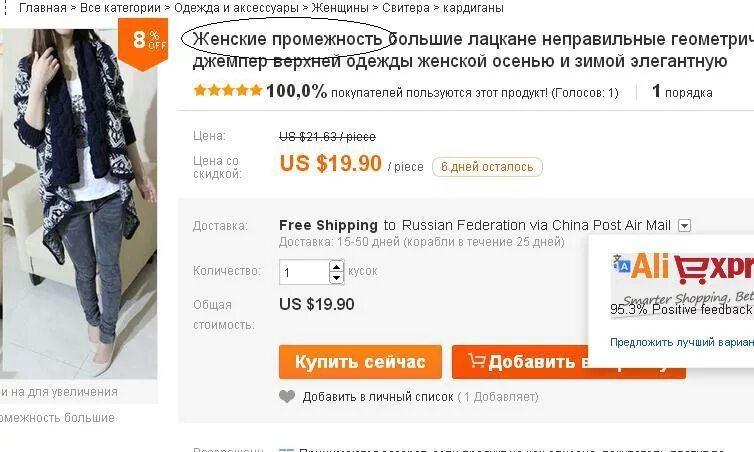Viewport: 754px width, 452px height.
Task: Click the five-star rating icons
Action: [227, 90]
